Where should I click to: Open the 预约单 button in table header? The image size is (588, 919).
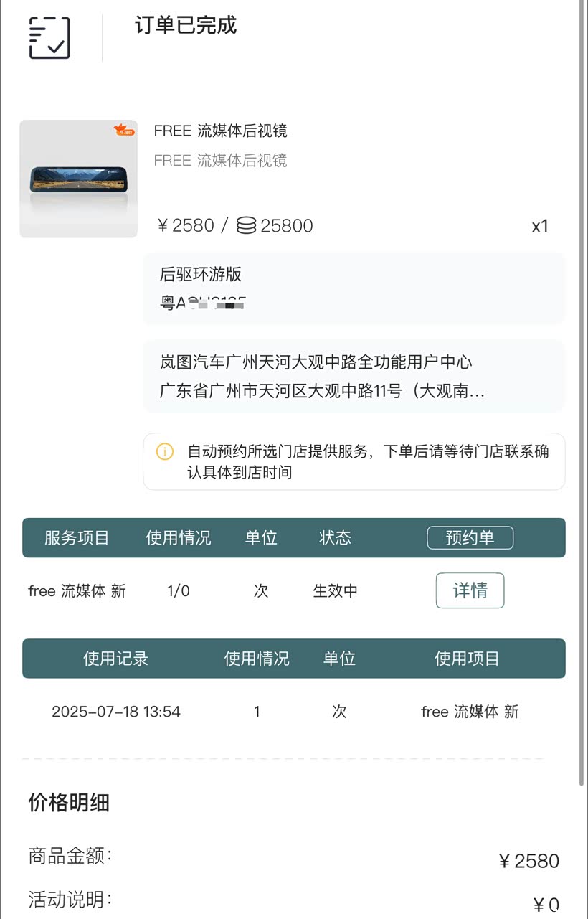(x=470, y=537)
